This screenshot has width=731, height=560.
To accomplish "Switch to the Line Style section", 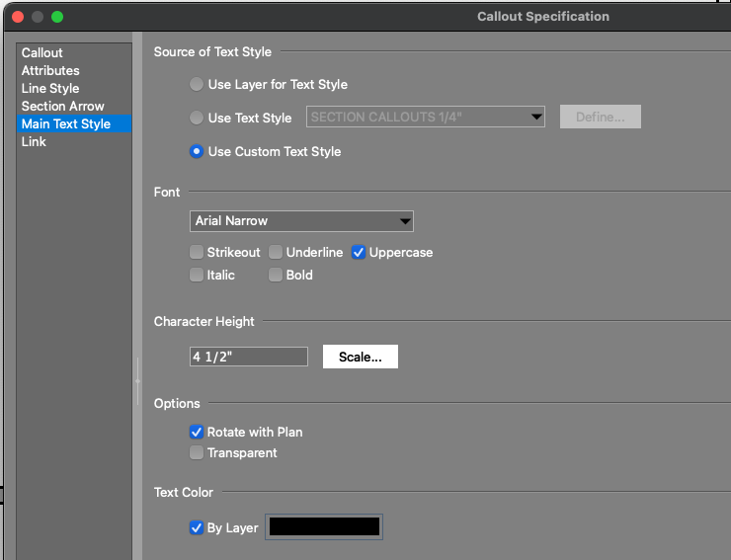I will pyautogui.click(x=50, y=88).
